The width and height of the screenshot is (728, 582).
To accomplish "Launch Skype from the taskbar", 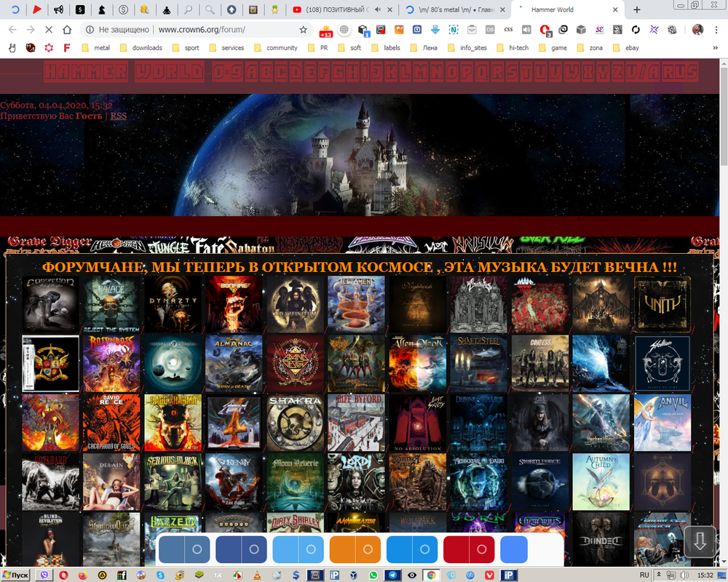I will click(160, 575).
